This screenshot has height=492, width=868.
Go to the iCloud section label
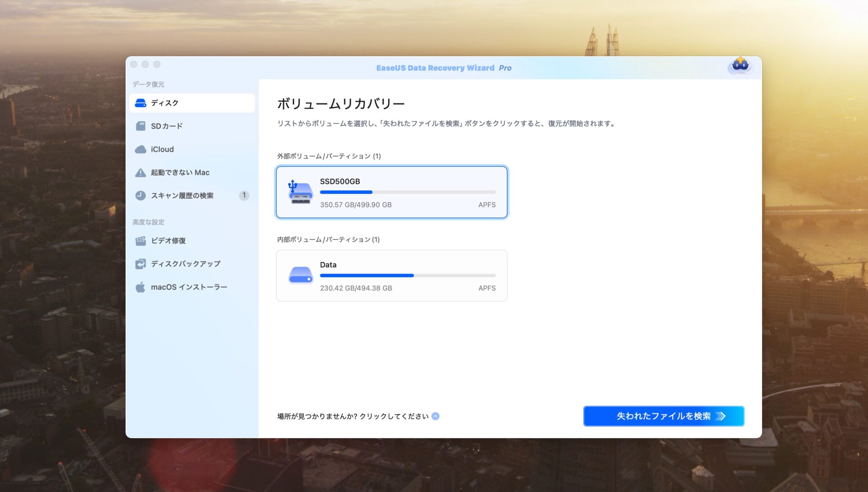pos(162,149)
